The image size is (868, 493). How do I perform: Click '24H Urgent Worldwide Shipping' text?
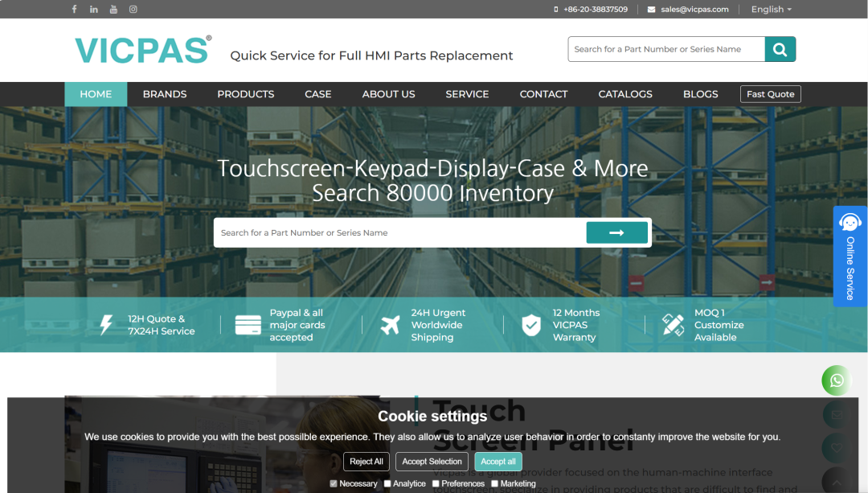[438, 325]
